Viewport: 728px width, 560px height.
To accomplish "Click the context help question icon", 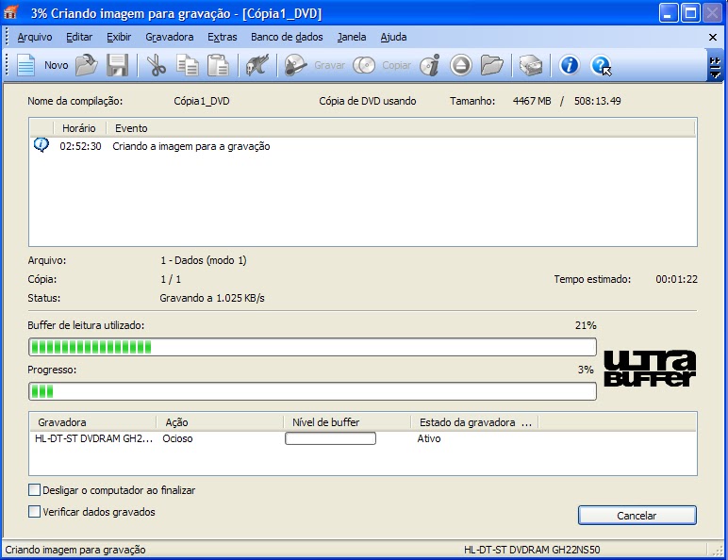I will [601, 65].
